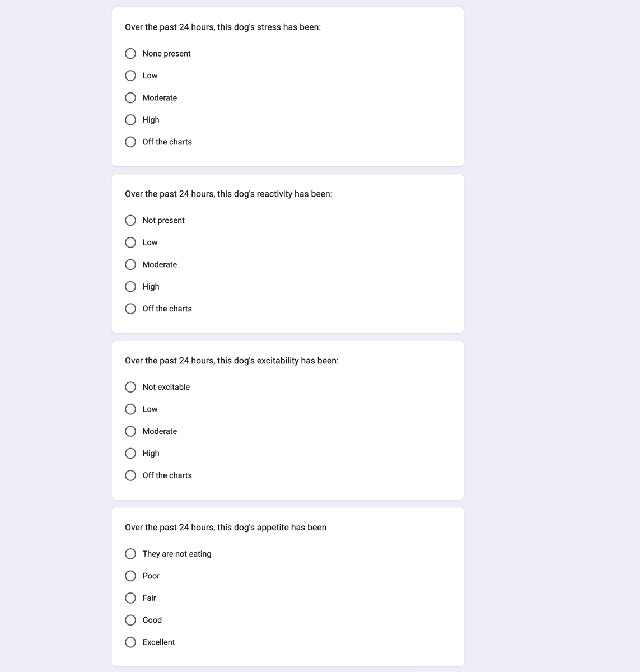Image resolution: width=640 pixels, height=672 pixels.
Task: Select 'High' under excitability question
Action: [x=130, y=453]
